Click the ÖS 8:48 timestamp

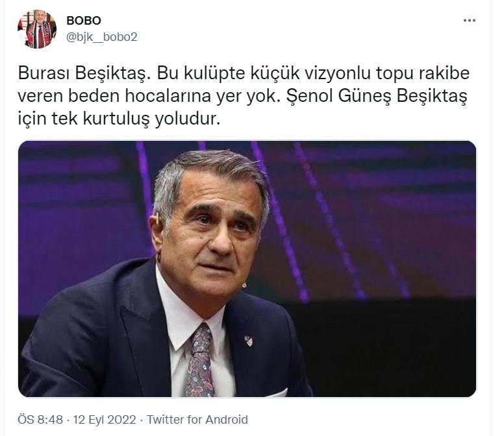[x=40, y=420]
